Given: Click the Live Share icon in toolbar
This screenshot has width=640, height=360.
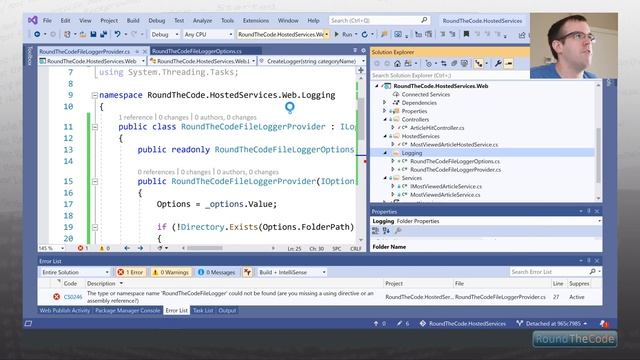Looking at the screenshot, I should (522, 35).
